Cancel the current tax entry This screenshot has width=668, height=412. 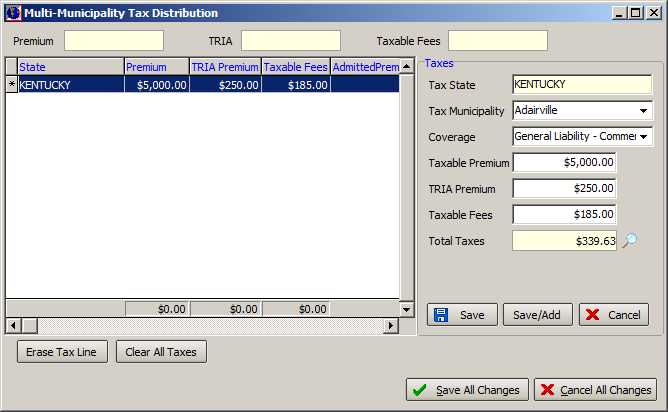(x=613, y=315)
